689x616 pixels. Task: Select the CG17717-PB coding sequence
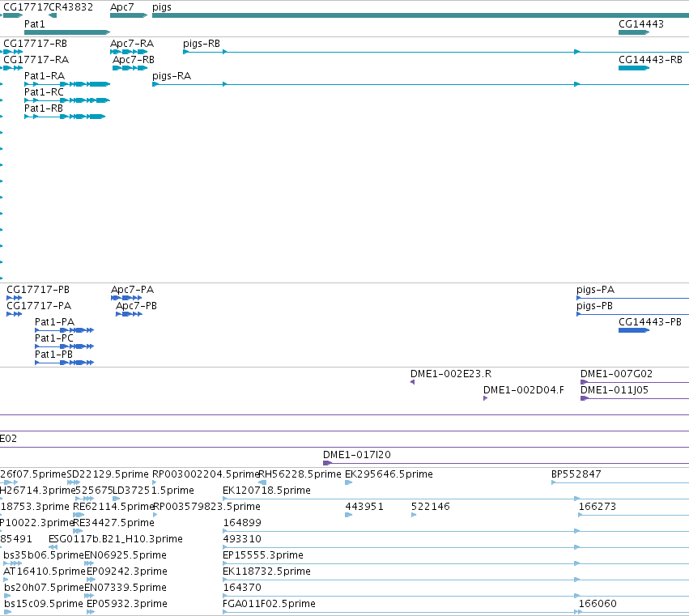click(14, 298)
